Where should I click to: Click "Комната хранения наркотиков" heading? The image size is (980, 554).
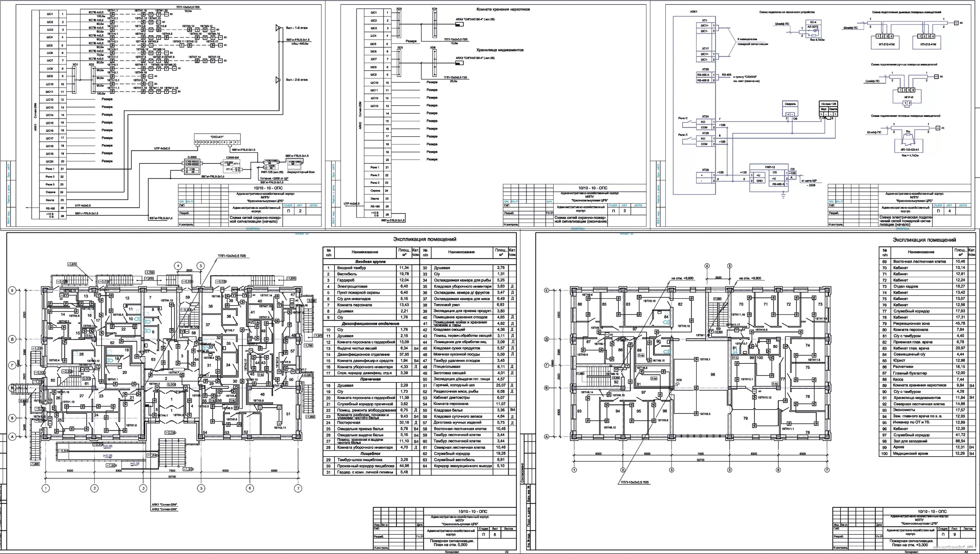[x=503, y=9]
